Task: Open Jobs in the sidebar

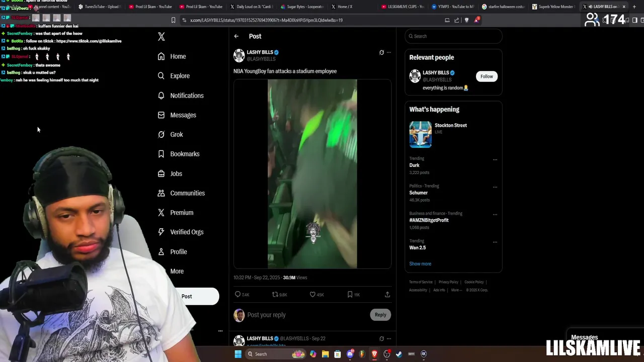Action: (x=170, y=173)
